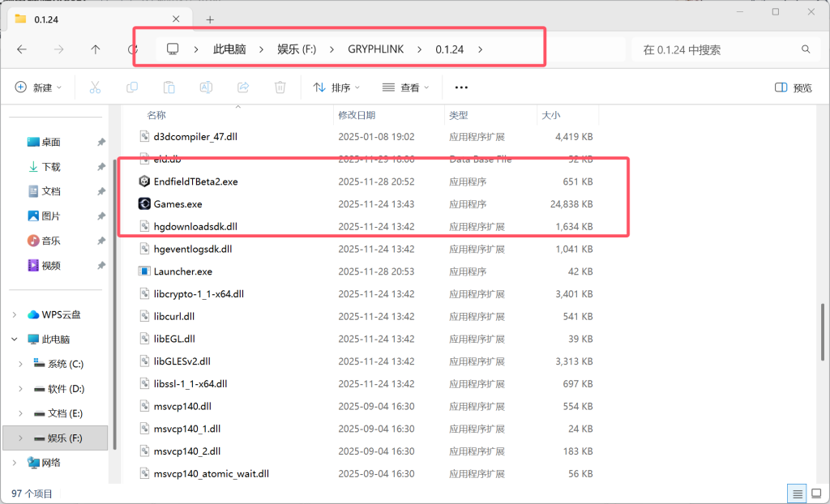
Task: Switch to large thumbnails view in status bar
Action: click(815, 493)
